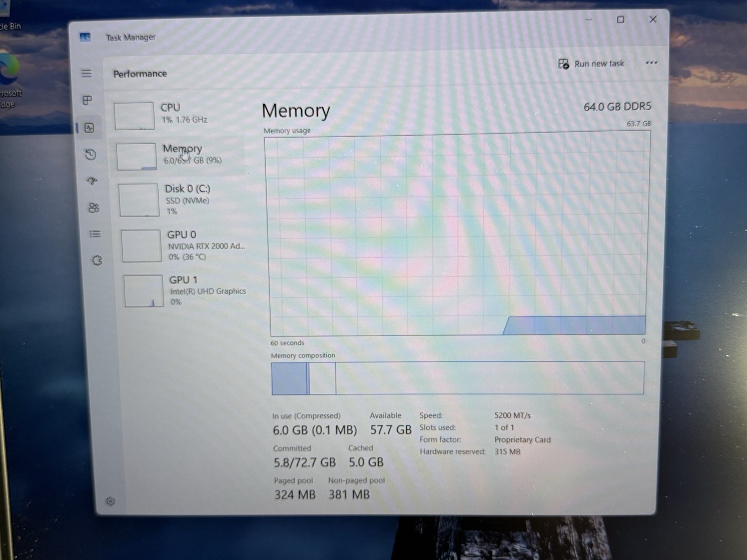This screenshot has width=747, height=560.
Task: Open Task Manager settings gear
Action: coord(110,501)
